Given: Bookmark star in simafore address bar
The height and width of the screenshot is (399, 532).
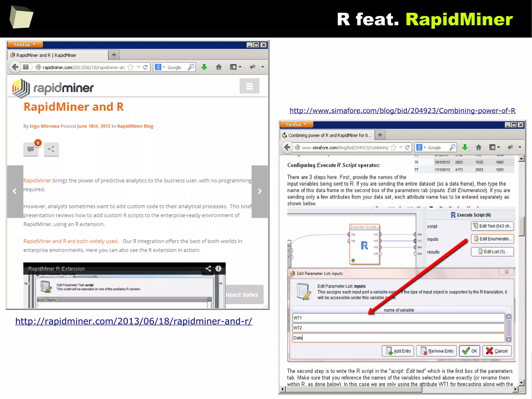Looking at the screenshot, I should coord(394,147).
